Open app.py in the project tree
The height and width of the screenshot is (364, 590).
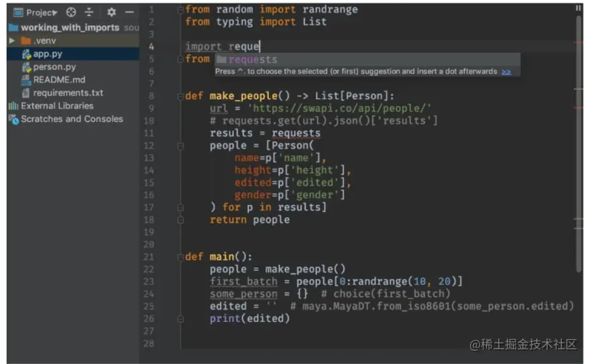coord(48,54)
